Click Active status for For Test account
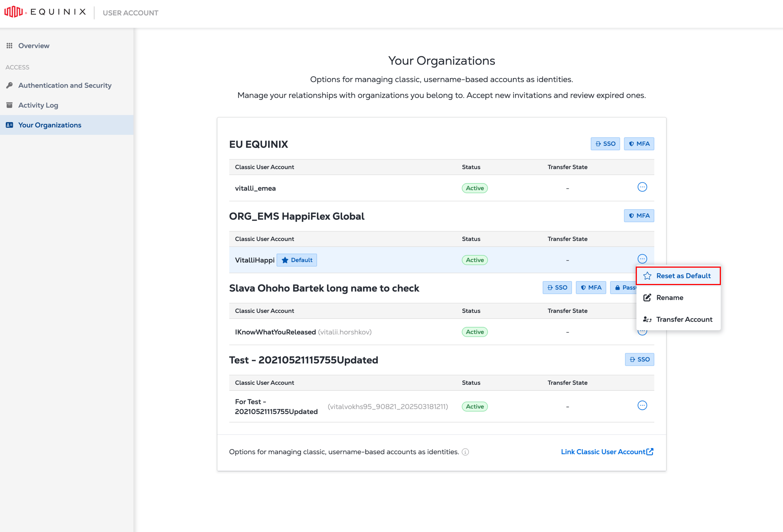The image size is (783, 532). click(474, 406)
